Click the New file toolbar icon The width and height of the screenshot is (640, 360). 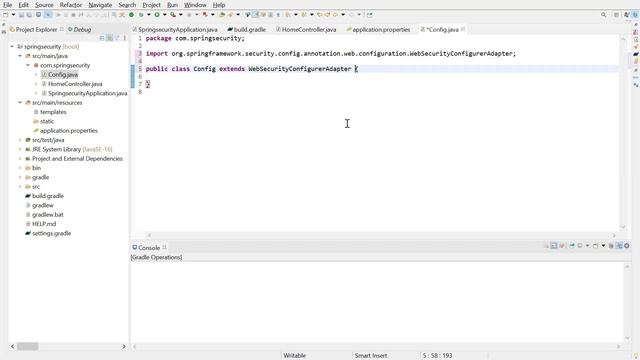click(x=5, y=15)
